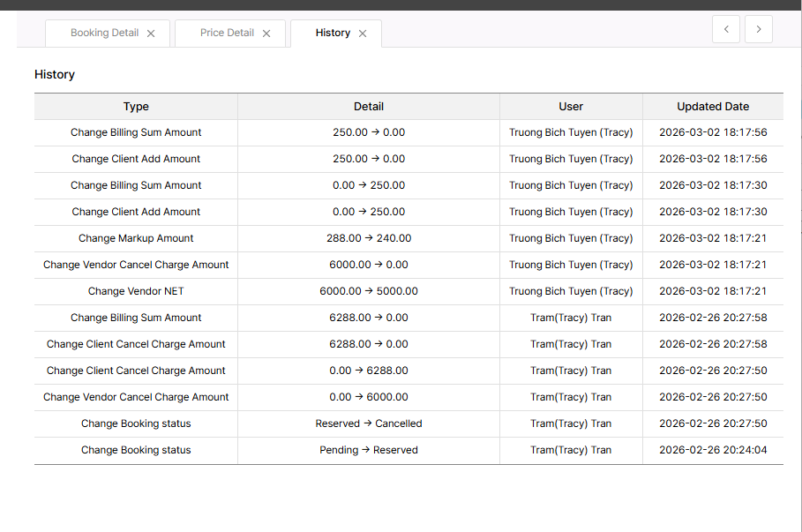Close the Price Detail tab

266,34
